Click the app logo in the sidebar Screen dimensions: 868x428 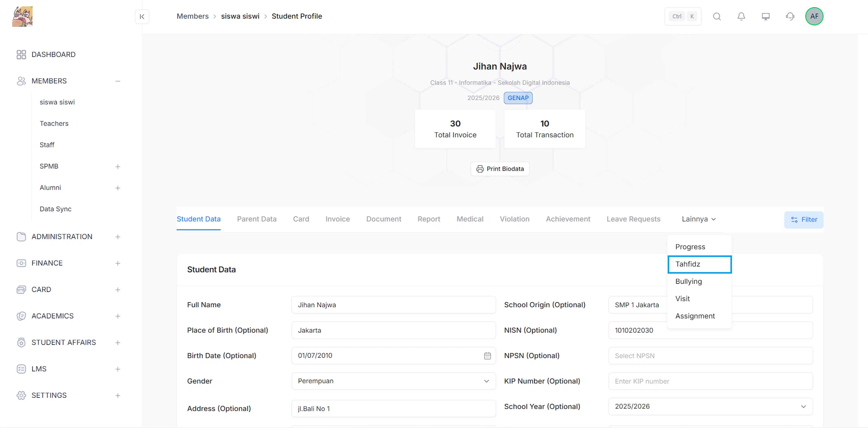coord(22,16)
